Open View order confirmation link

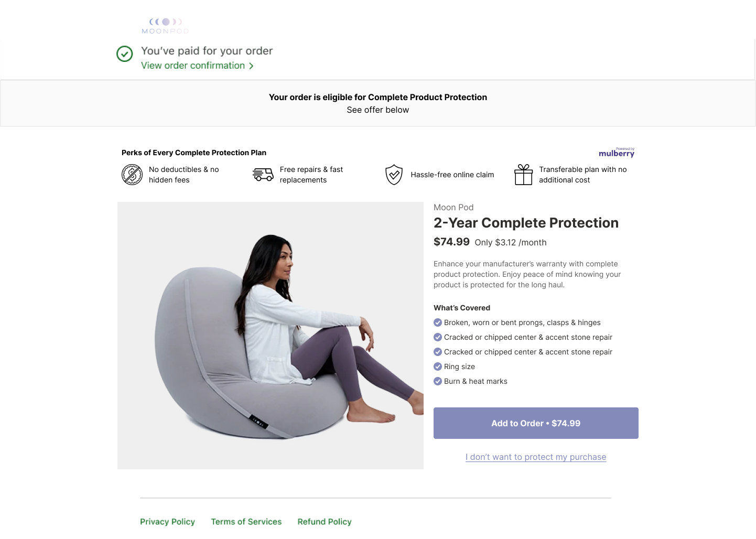[x=193, y=66]
